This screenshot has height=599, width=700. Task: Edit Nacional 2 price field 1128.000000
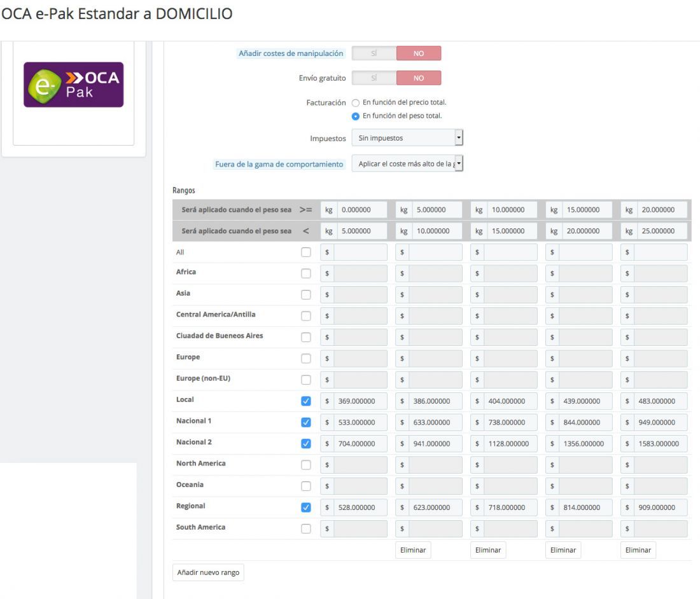(x=510, y=444)
